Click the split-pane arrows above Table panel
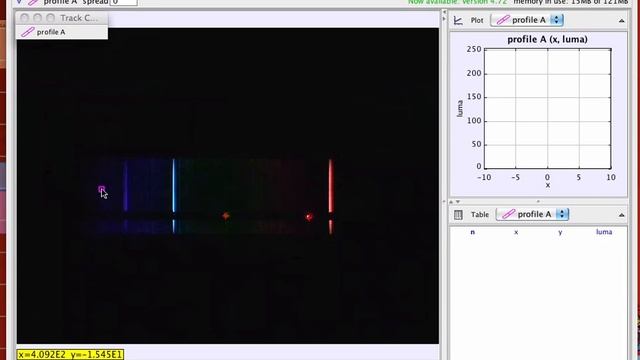640x360 pixels. 454,202
